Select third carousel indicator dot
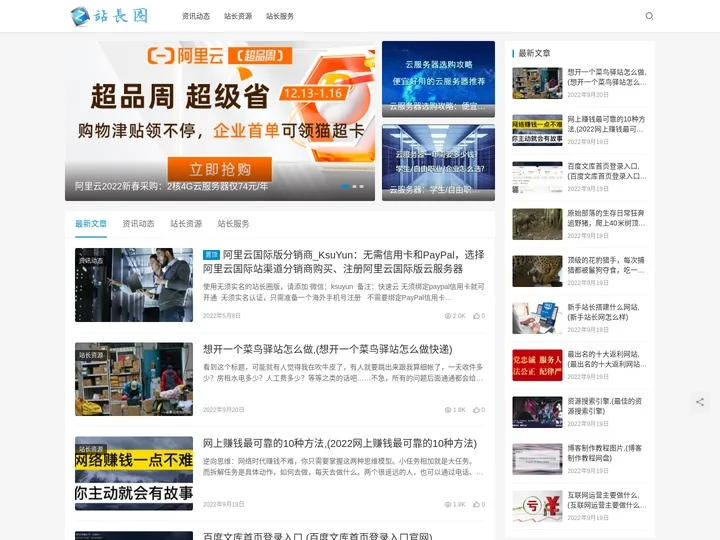The height and width of the screenshot is (540, 720). coord(361,186)
